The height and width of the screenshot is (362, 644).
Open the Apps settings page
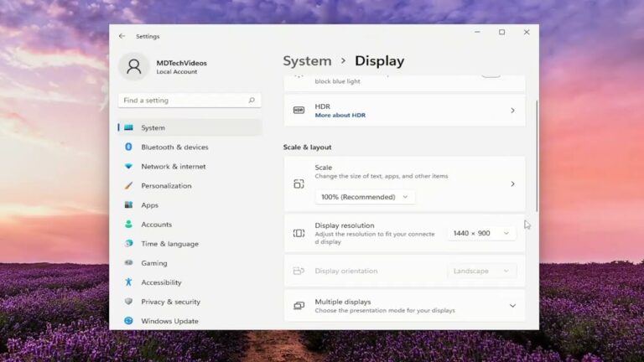pyautogui.click(x=190, y=204)
